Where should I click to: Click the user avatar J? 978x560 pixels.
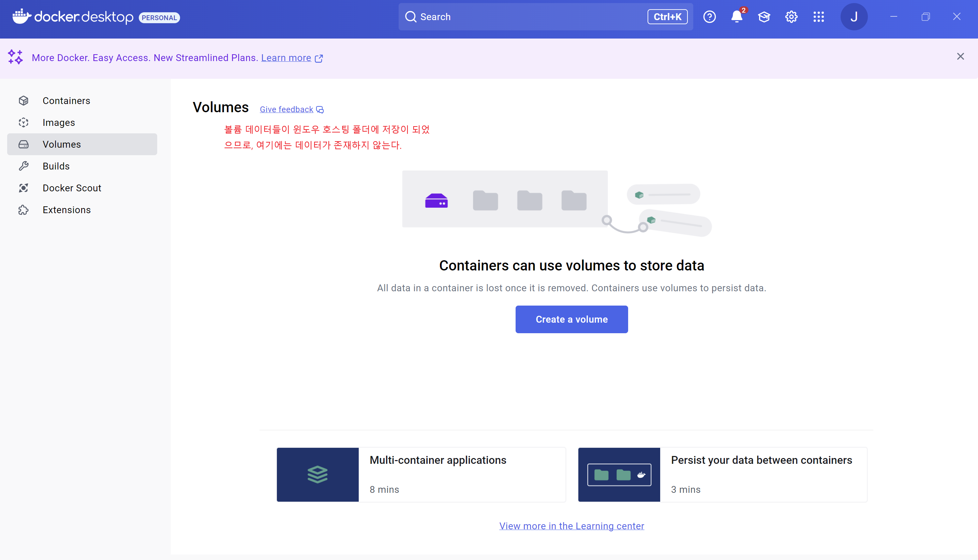tap(854, 17)
